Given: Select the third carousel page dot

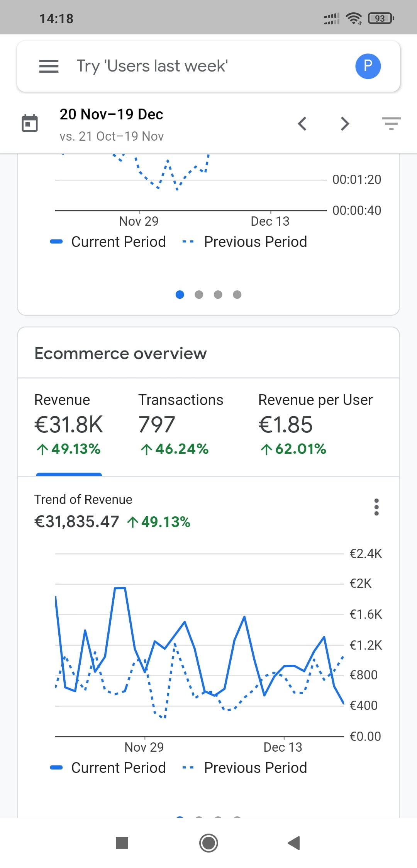Looking at the screenshot, I should point(218,295).
